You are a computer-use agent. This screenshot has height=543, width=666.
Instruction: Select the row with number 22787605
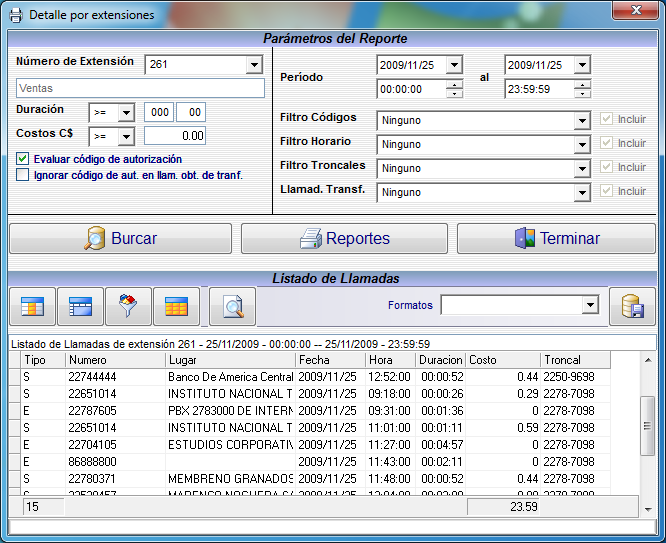(310, 411)
